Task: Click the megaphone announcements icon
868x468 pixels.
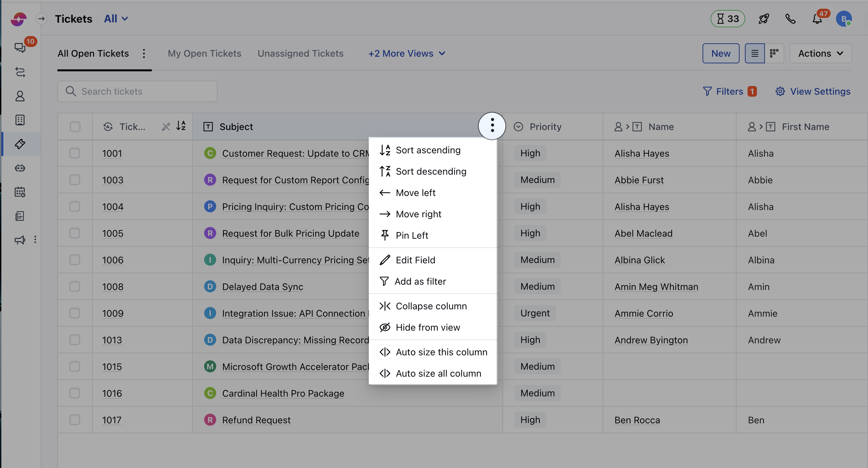Action: pos(20,240)
